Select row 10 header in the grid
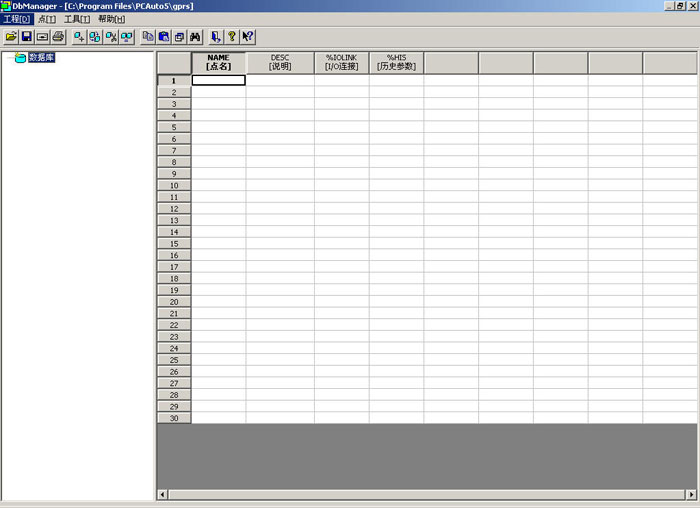The width and height of the screenshot is (700, 508). point(174,185)
